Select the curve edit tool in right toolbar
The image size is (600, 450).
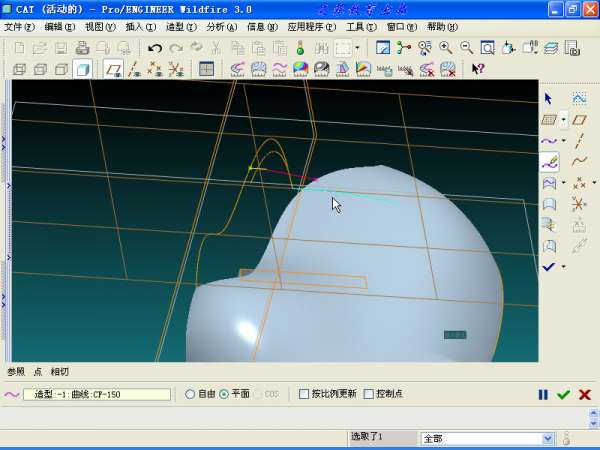click(x=548, y=162)
